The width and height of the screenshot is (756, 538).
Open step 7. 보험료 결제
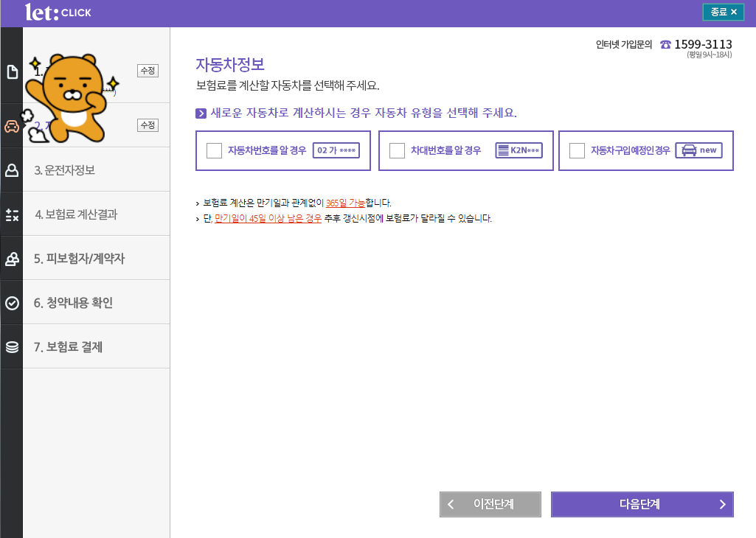pos(96,347)
